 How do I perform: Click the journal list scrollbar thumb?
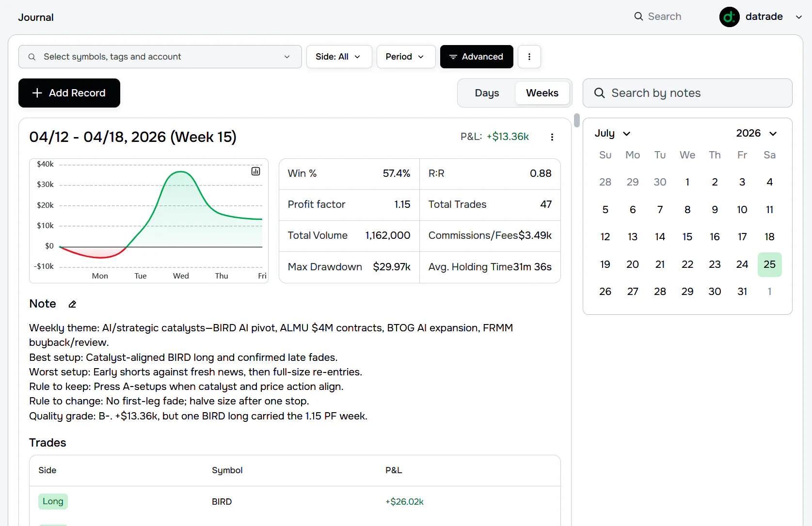click(576, 120)
